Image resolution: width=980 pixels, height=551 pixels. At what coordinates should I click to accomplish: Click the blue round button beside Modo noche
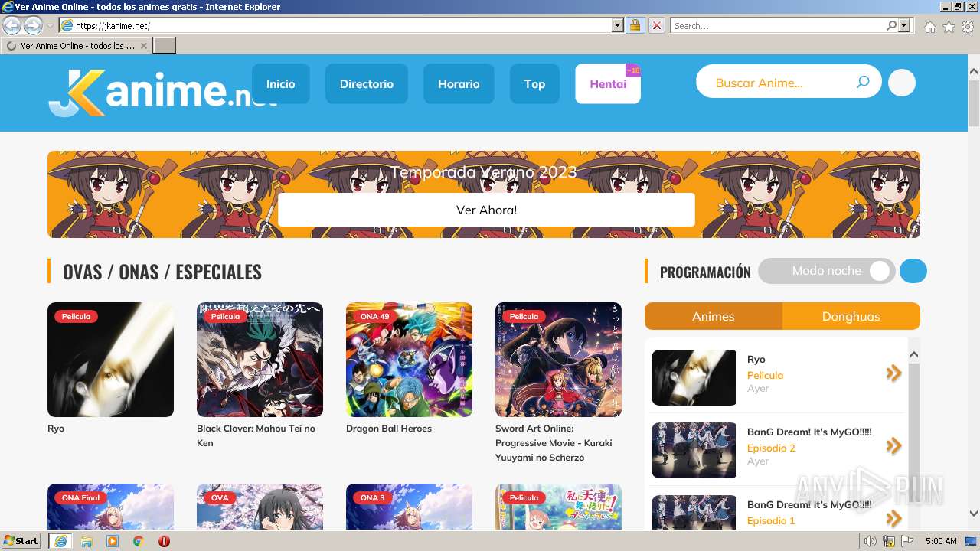coord(913,271)
